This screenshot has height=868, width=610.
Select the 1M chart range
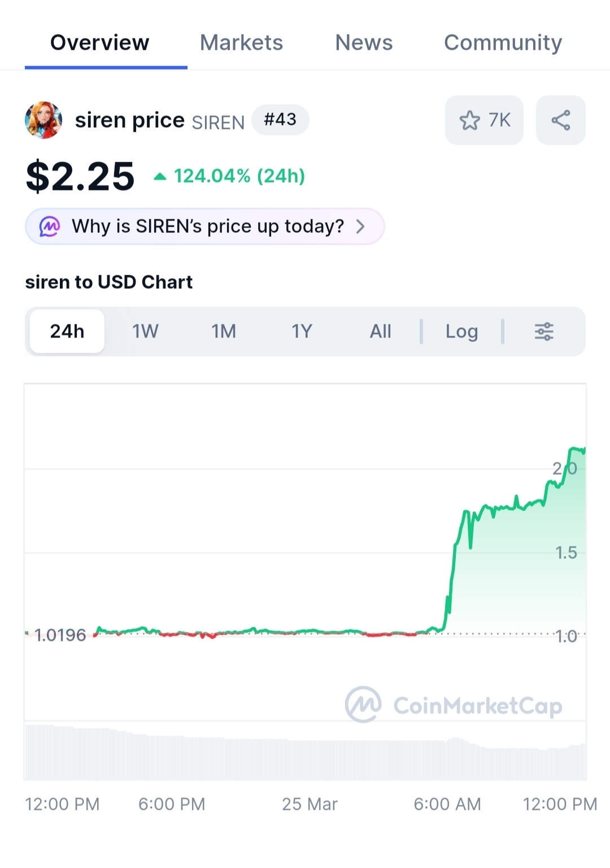224,332
